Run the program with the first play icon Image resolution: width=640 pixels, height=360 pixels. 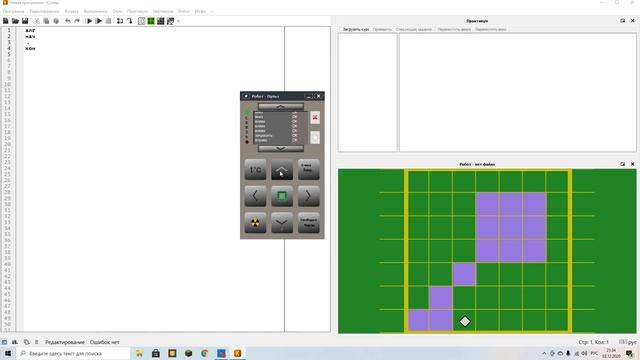tap(89, 21)
